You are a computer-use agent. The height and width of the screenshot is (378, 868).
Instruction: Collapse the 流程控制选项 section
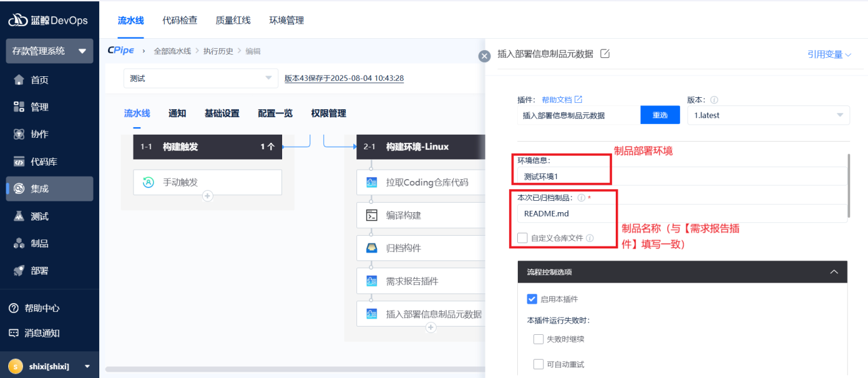(834, 272)
